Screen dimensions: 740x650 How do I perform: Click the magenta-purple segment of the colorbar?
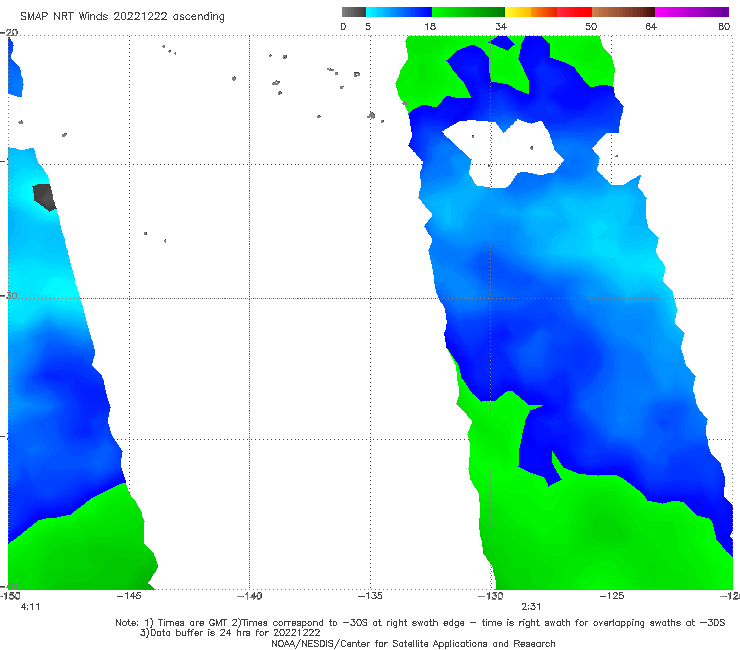click(x=692, y=12)
